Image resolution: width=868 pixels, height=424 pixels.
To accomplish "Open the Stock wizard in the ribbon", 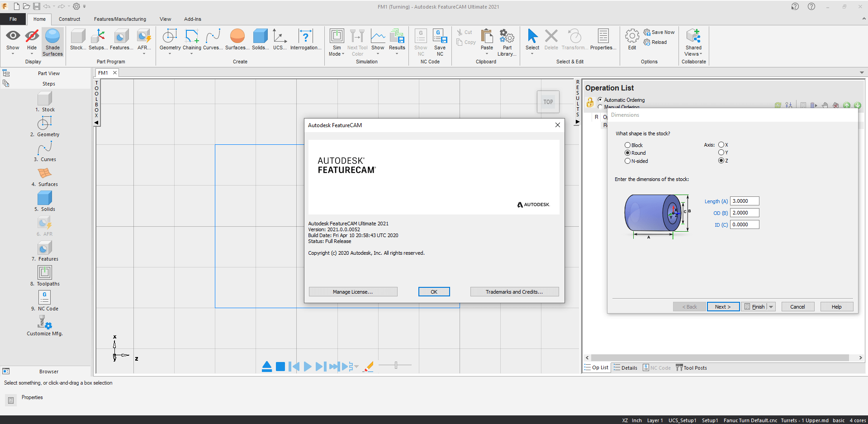I will [x=78, y=39].
